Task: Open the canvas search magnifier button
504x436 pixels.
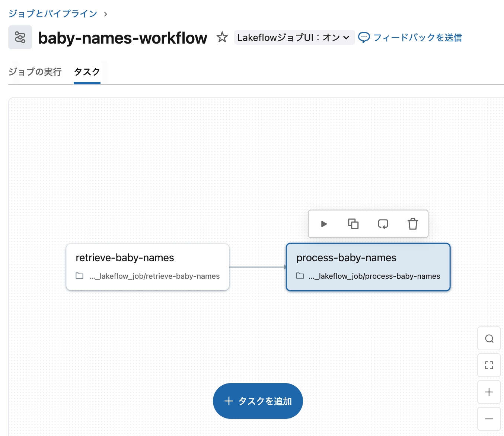Action: (489, 338)
